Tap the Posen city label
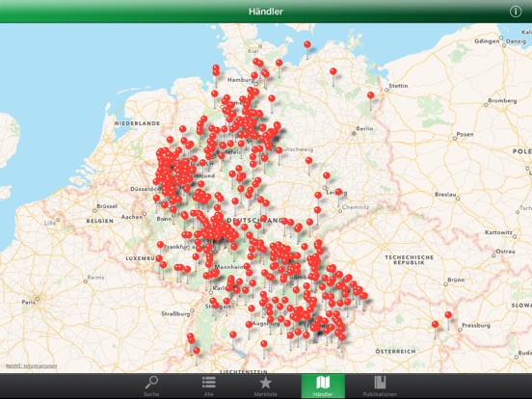Image resolution: width=532 pixels, height=399 pixels. pyautogui.click(x=465, y=134)
